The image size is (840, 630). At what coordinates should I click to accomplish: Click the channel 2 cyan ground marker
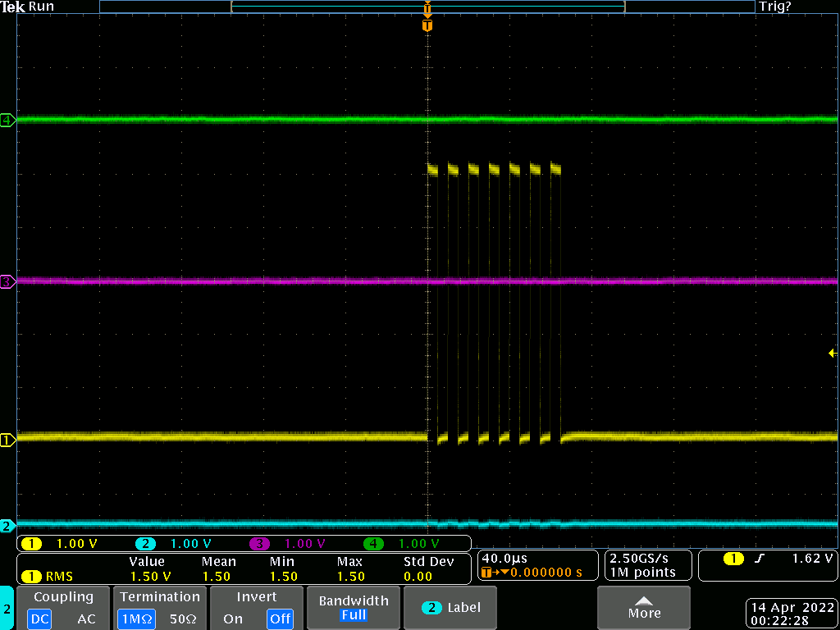(7, 526)
